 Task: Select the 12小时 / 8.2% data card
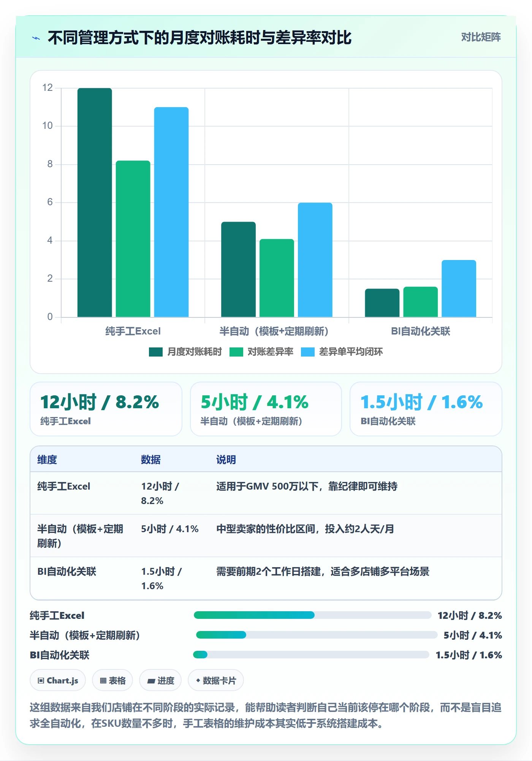click(106, 409)
